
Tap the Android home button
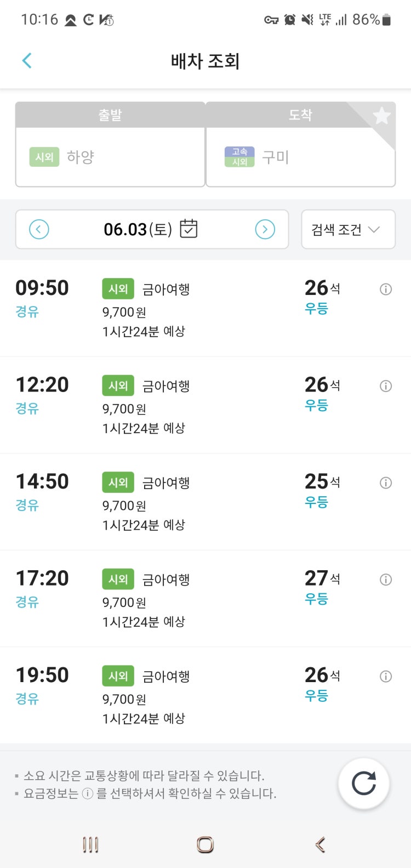pyautogui.click(x=205, y=844)
